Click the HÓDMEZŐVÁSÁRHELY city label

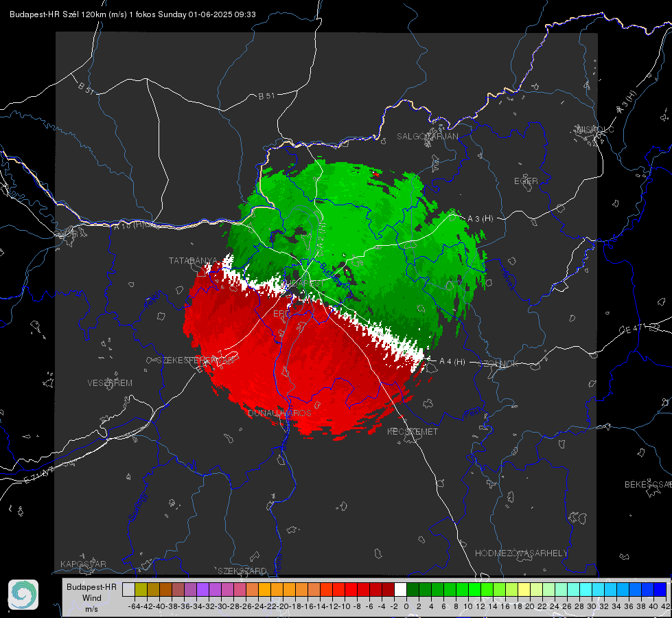point(521,553)
